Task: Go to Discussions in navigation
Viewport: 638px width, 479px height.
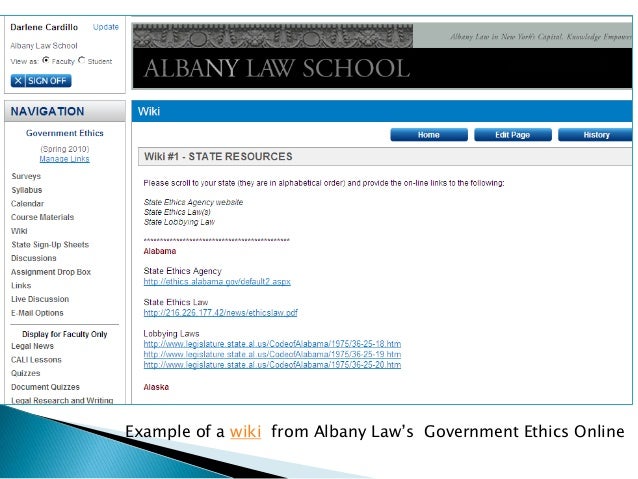Action: pos(34,258)
